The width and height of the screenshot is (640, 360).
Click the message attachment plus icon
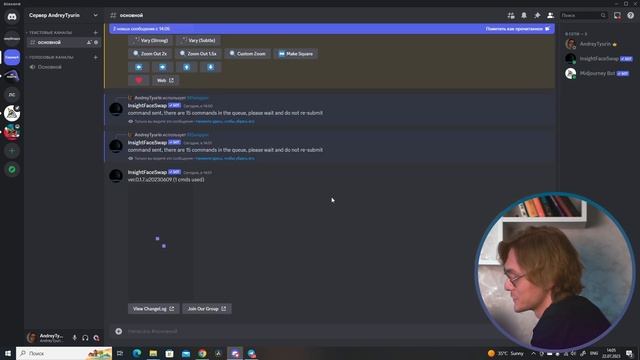tap(118, 331)
